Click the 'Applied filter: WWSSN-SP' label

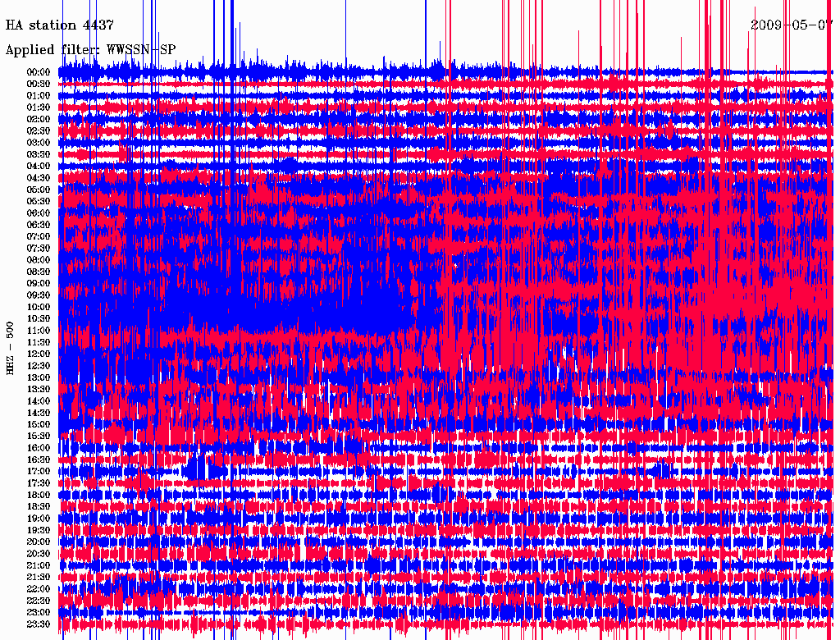coord(90,50)
